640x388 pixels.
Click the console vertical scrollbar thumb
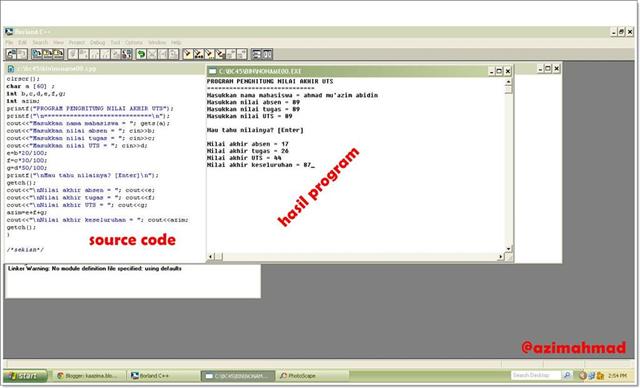coord(508,89)
